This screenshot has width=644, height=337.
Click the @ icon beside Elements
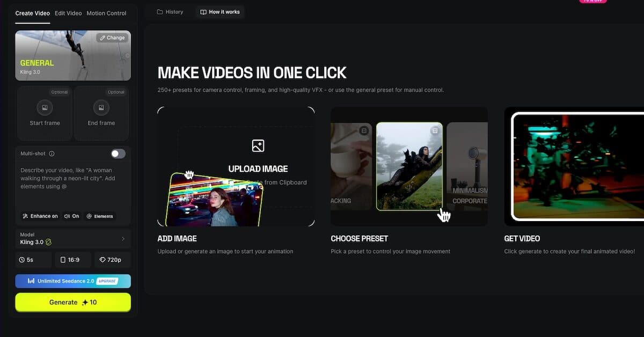(x=89, y=216)
